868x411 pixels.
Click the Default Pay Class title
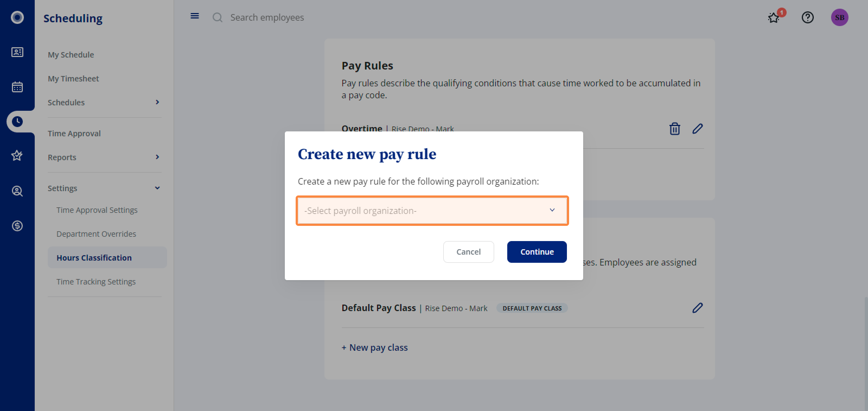(x=378, y=308)
